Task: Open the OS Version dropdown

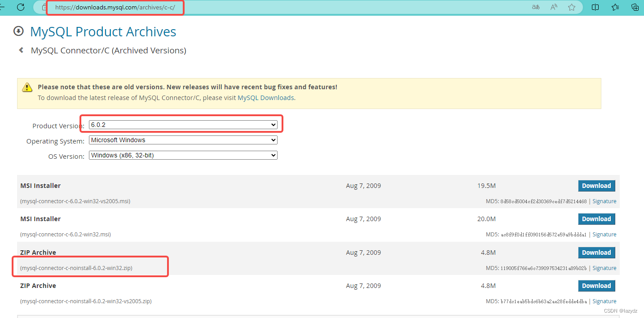Action: pyautogui.click(x=182, y=155)
